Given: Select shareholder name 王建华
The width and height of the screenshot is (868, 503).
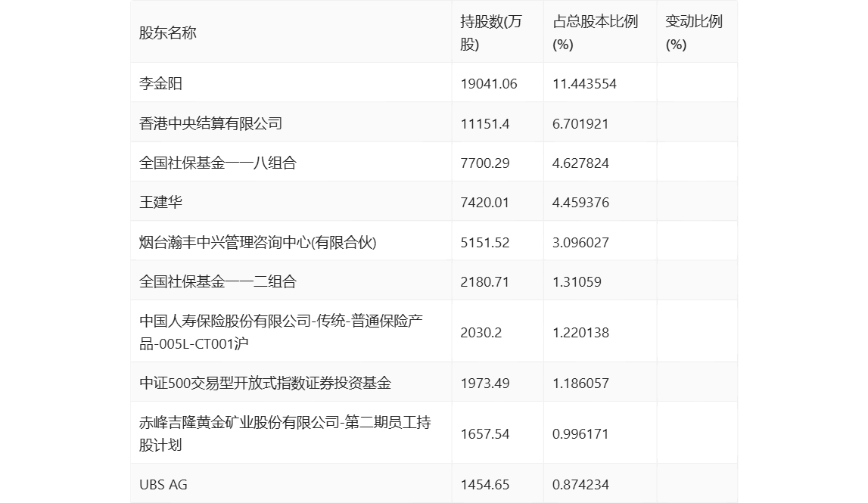Looking at the screenshot, I should [x=160, y=202].
